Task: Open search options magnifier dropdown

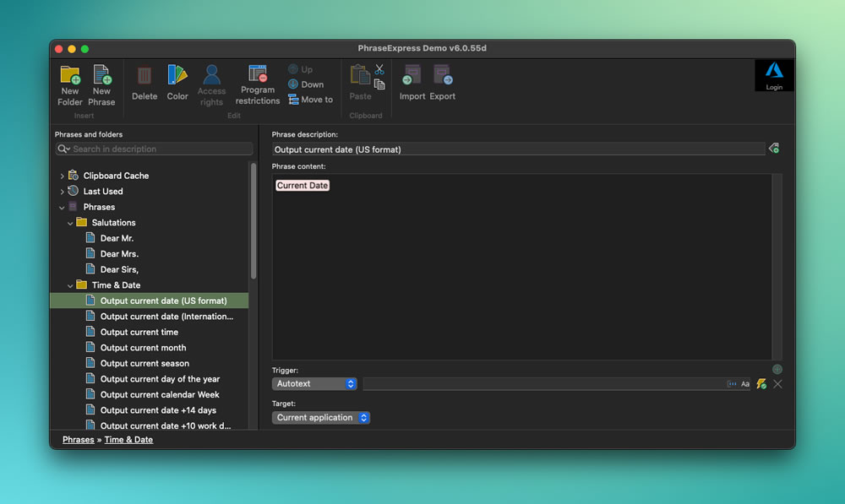Action: tap(63, 149)
